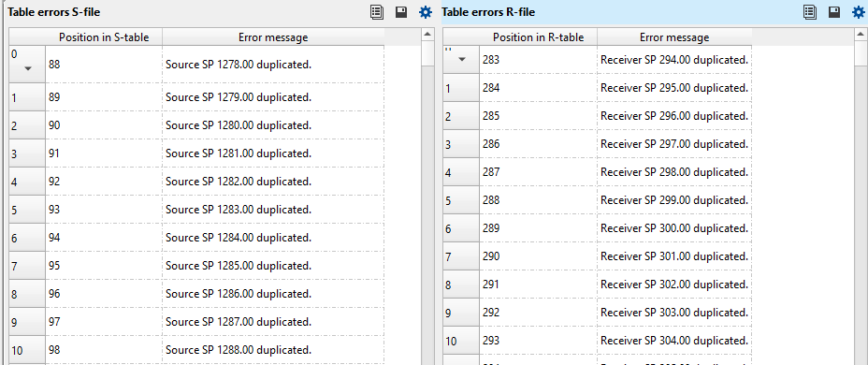Screen dimensions: 868x365
Task: Select S-table position cell 98
Action: pyautogui.click(x=104, y=350)
